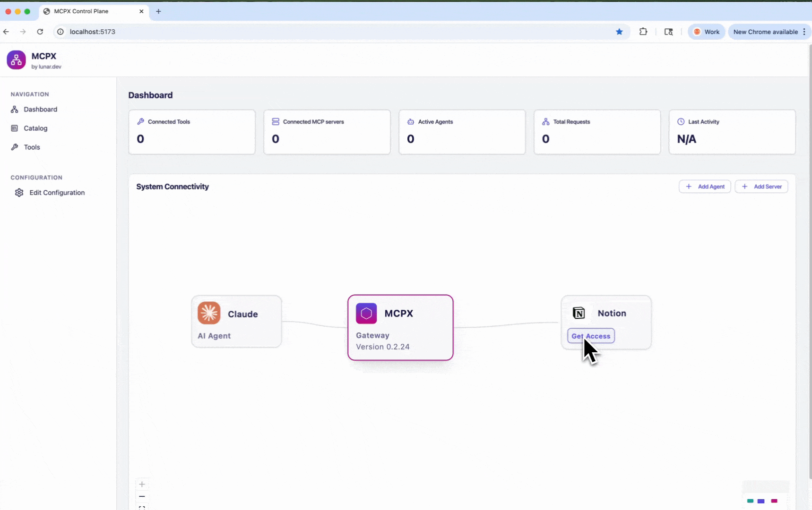
Task: Open a new browser tab
Action: pos(158,11)
